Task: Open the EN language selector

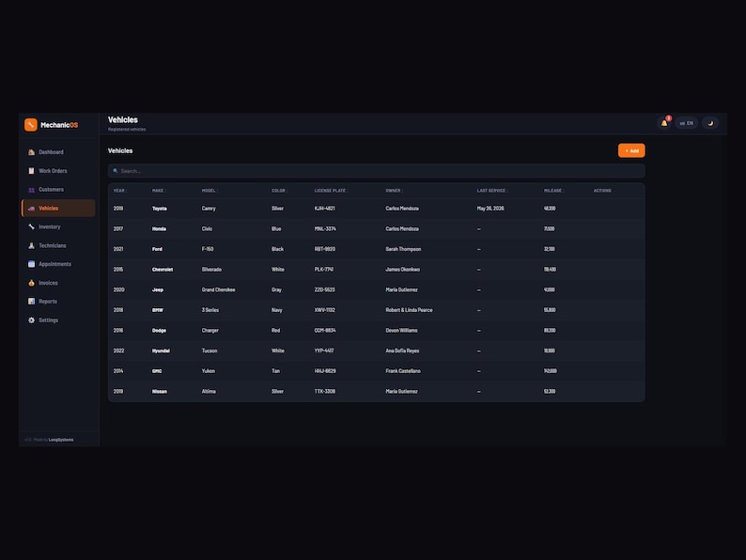Action: (x=686, y=123)
